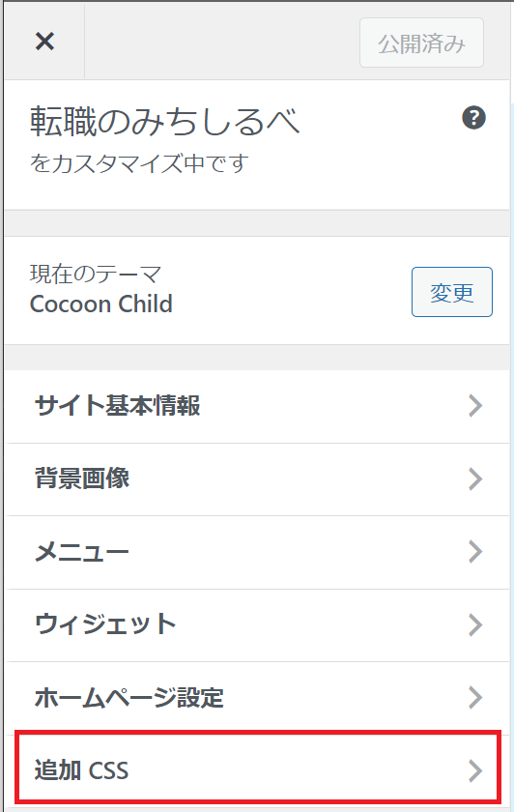Open the ウィジェット section
Screen dimensions: 514x812
click(x=257, y=625)
